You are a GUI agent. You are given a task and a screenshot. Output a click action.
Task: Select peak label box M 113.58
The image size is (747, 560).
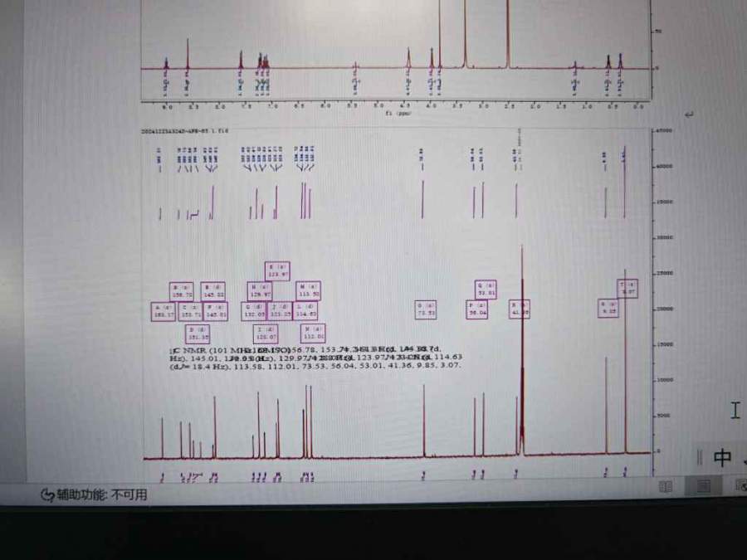(308, 291)
